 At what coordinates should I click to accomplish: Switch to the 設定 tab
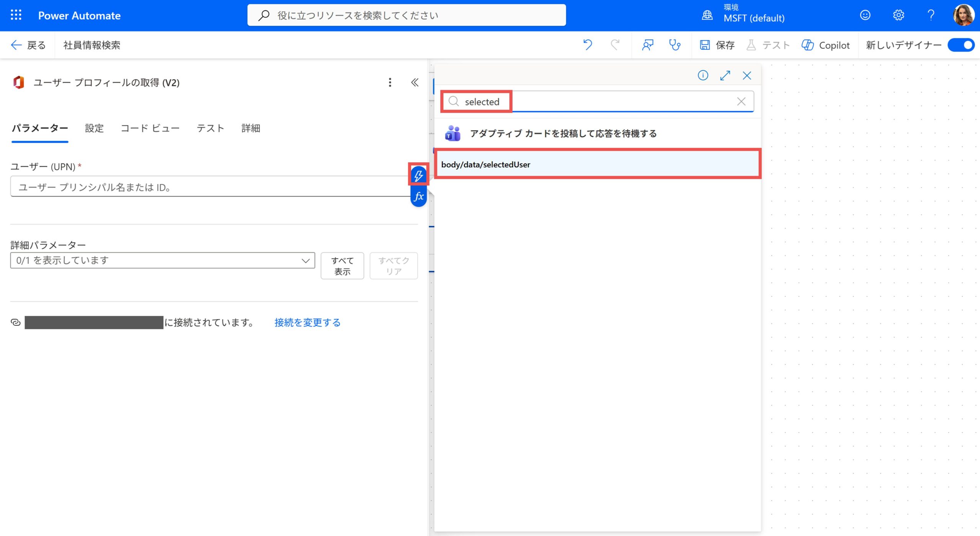tap(94, 128)
